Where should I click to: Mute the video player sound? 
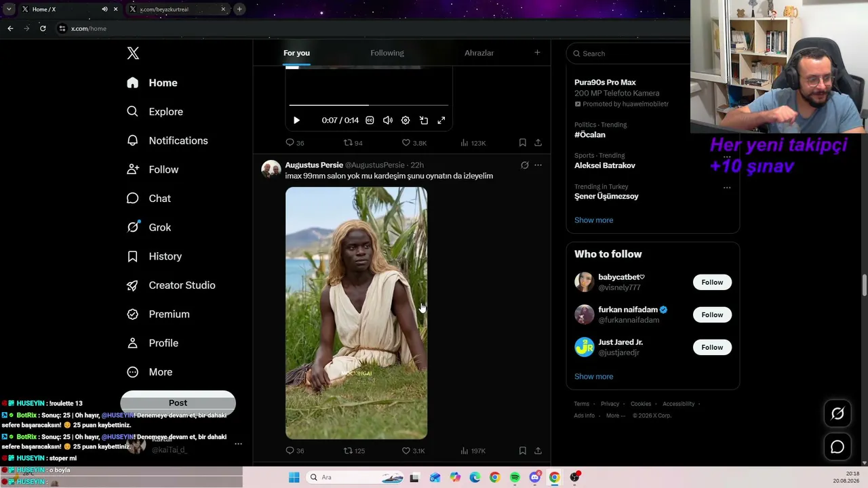tap(387, 120)
